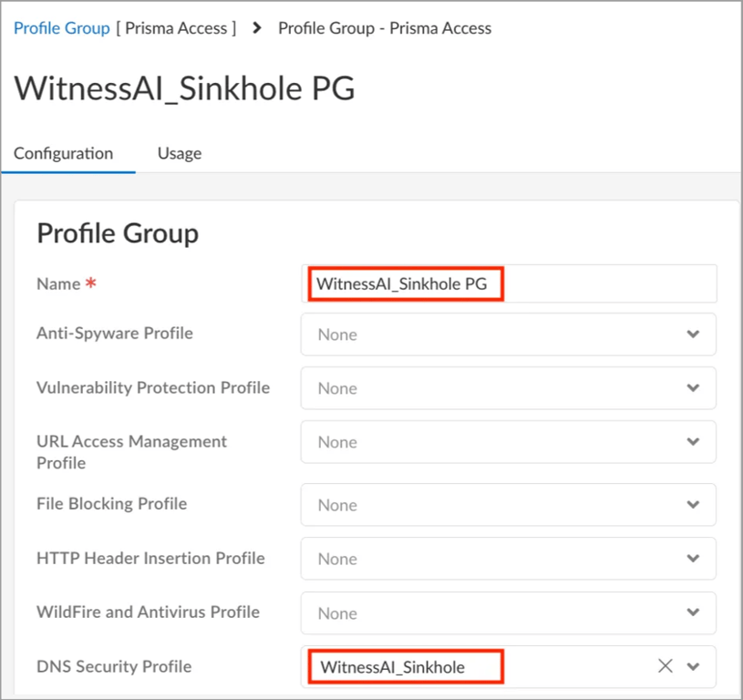Select the Configuration tab
The width and height of the screenshot is (743, 700).
pyautogui.click(x=64, y=153)
